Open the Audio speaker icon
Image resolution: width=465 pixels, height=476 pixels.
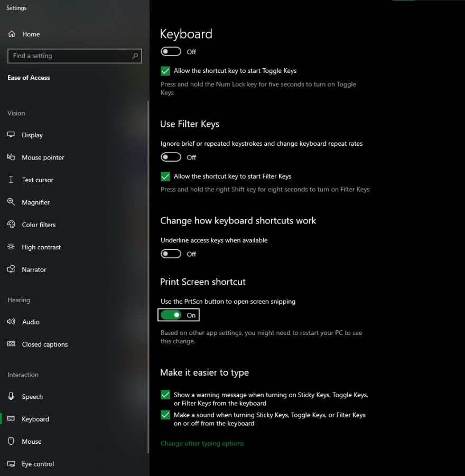(x=11, y=322)
